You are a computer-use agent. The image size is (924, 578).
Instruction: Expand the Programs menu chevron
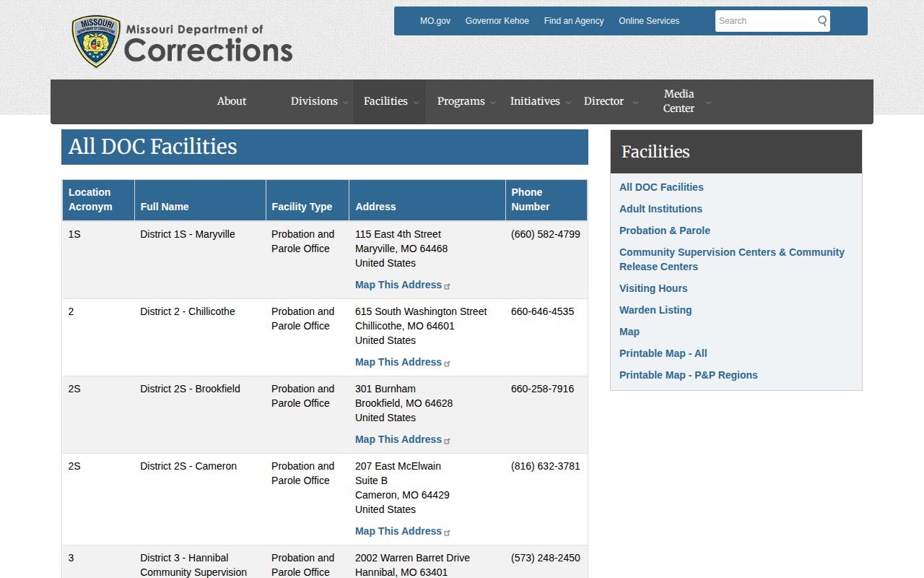tap(492, 103)
